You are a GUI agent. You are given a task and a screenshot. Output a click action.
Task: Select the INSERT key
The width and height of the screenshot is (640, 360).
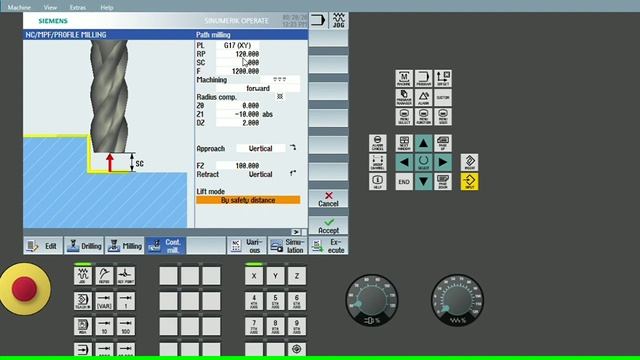[469, 162]
